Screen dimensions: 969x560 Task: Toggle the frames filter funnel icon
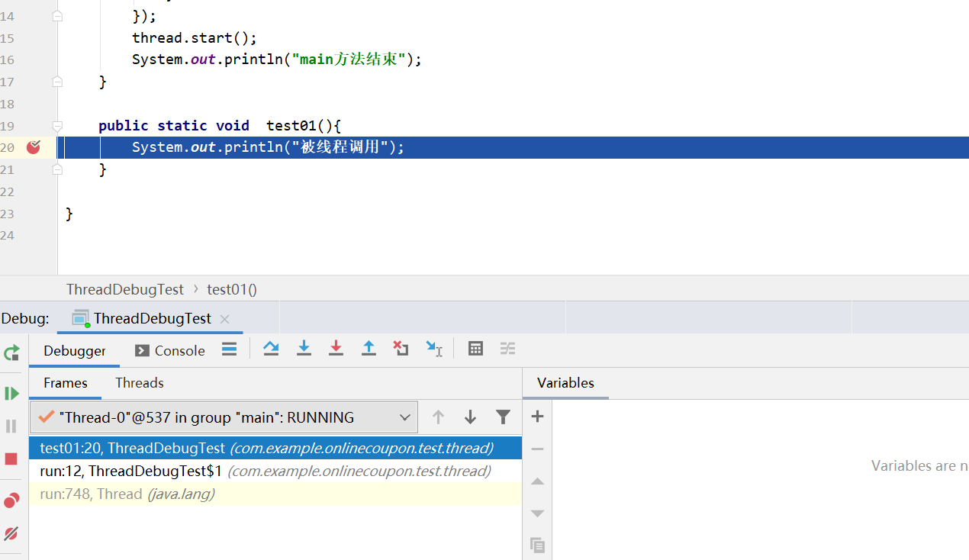click(x=503, y=417)
